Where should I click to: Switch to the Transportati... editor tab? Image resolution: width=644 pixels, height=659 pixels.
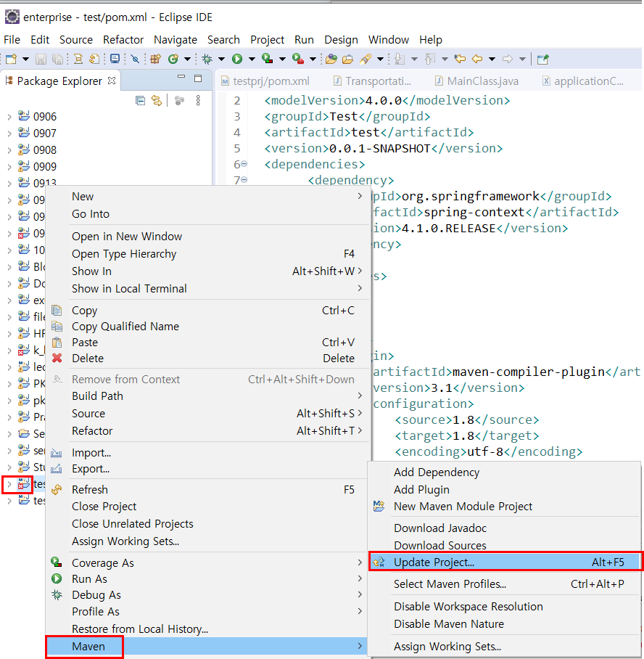[x=373, y=81]
